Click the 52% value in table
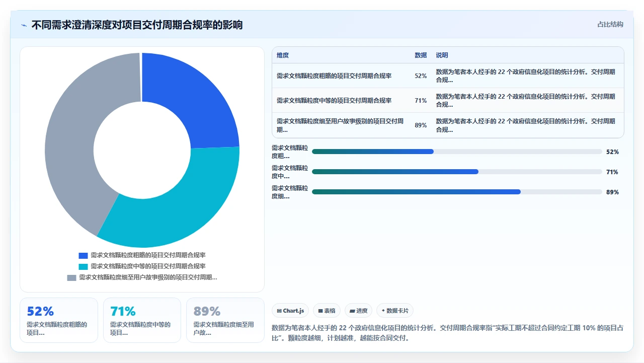The width and height of the screenshot is (644, 363). click(x=421, y=76)
